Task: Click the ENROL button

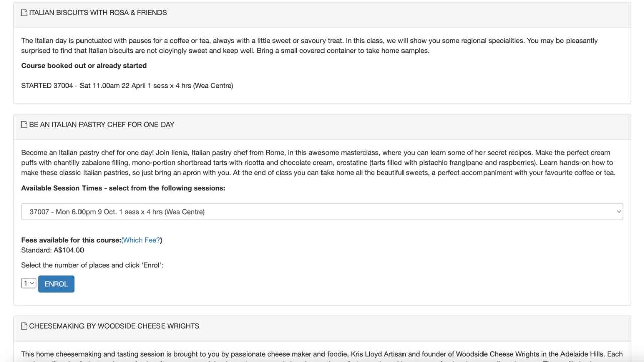Action: (x=56, y=284)
